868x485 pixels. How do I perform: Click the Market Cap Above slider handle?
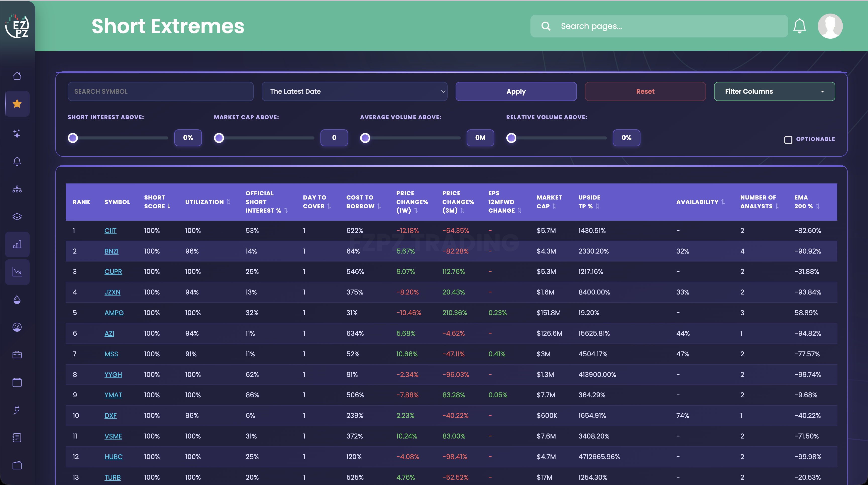(x=219, y=138)
